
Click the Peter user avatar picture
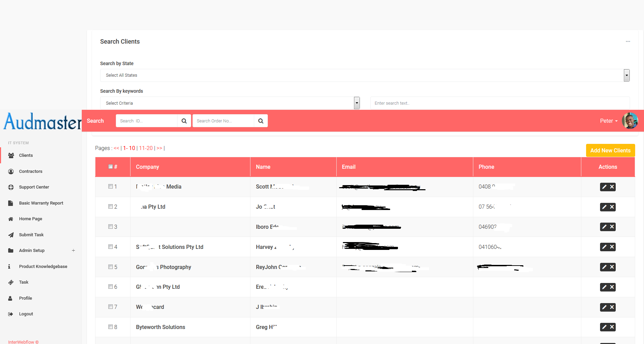pyautogui.click(x=630, y=121)
